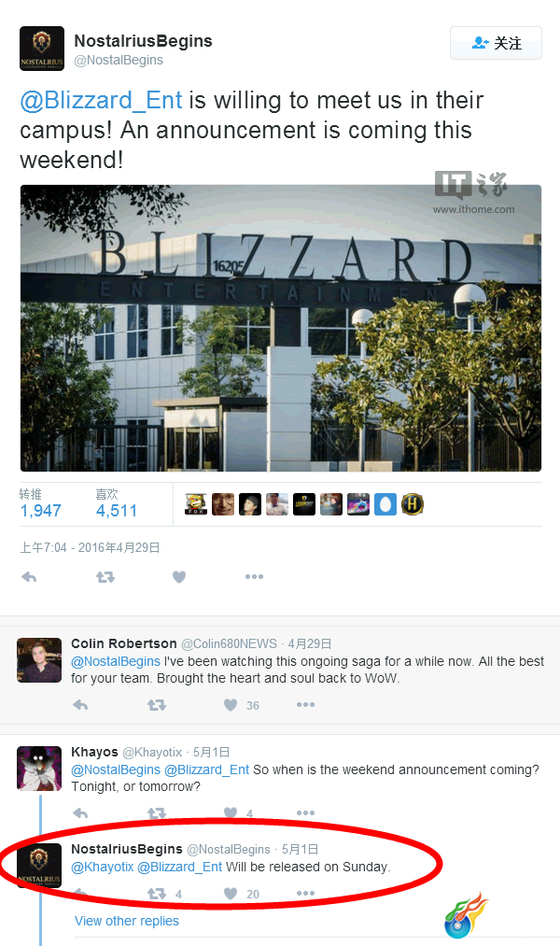Like the 'Will be released on Sunday' reply
Screen dimensions: 560x946
pos(231,894)
